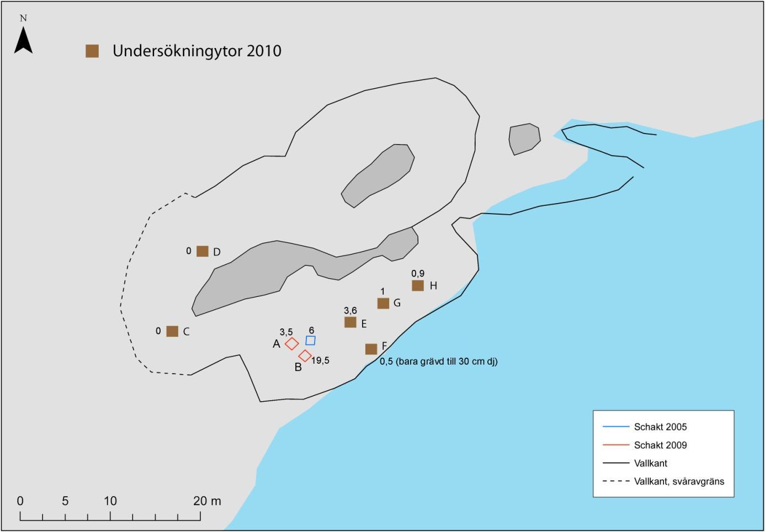Click the blue 2005 trench square

pos(311,341)
